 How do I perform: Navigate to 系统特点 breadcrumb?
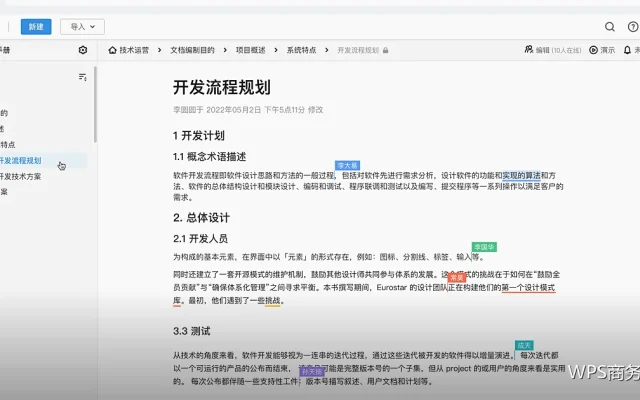[x=301, y=50]
